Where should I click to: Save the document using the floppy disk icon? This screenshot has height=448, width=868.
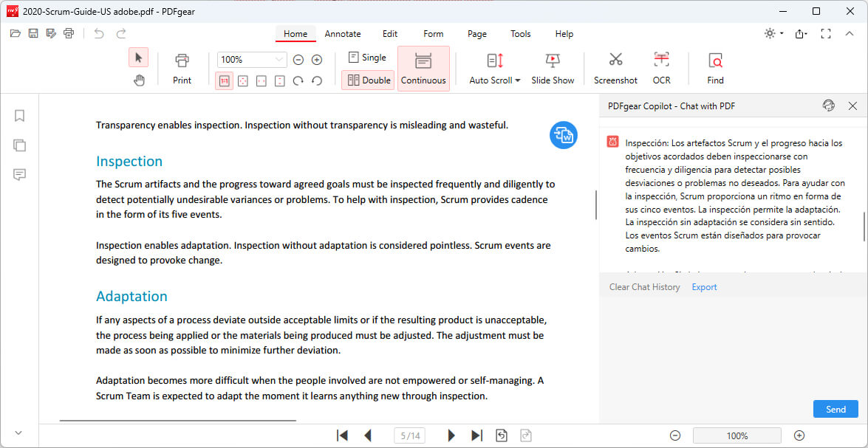coord(33,34)
